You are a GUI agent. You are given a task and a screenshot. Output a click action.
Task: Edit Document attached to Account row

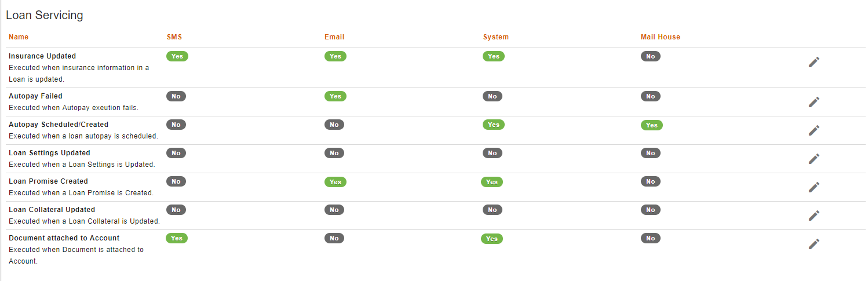coord(814,244)
